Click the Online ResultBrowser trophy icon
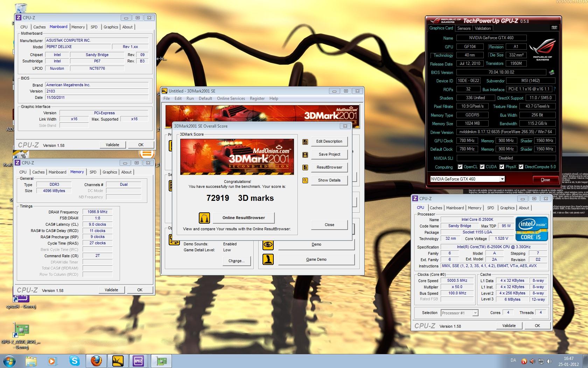Image resolution: width=588 pixels, height=368 pixels. coord(204,218)
